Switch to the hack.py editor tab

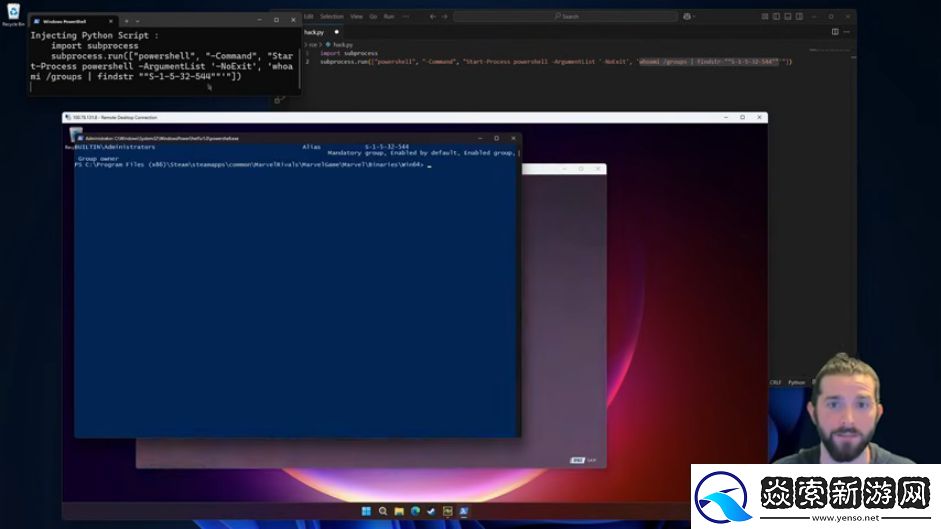click(x=315, y=32)
